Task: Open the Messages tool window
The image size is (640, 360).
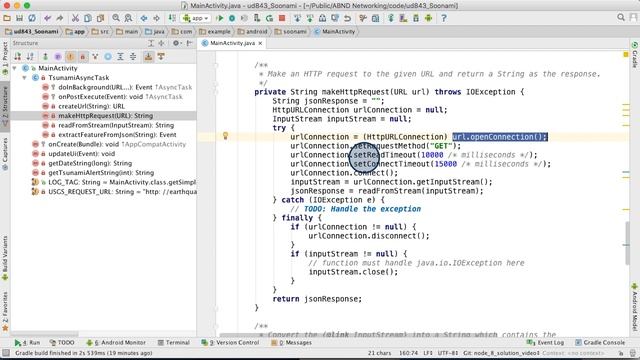Action: [x=291, y=342]
